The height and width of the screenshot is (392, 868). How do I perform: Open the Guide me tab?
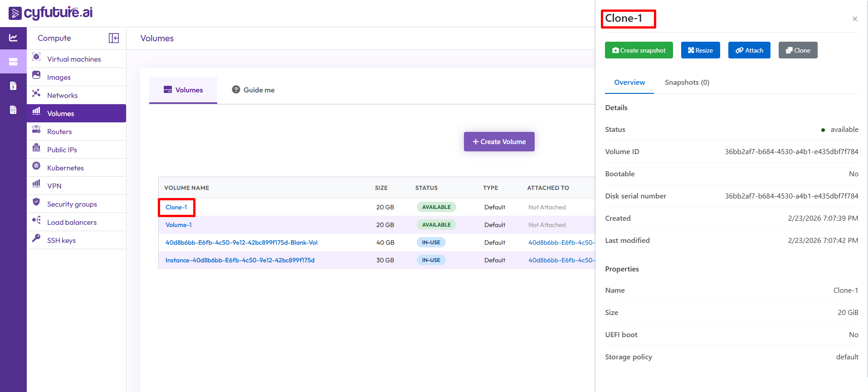point(254,90)
